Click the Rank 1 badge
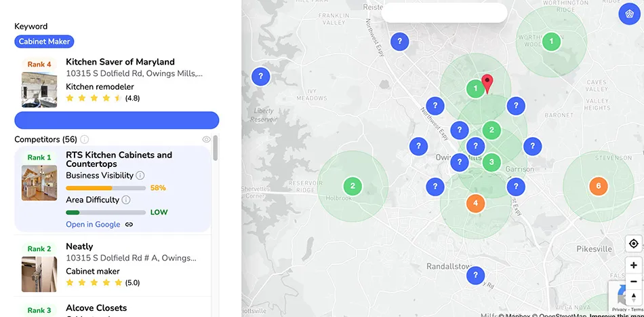 coord(39,157)
